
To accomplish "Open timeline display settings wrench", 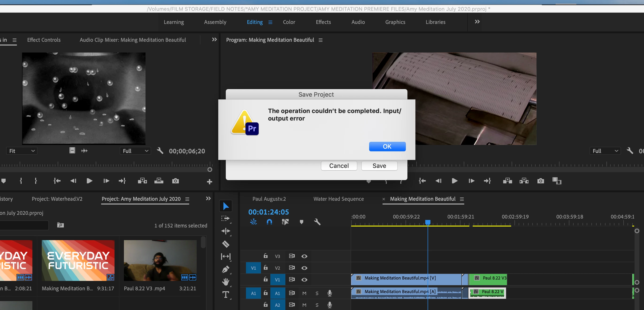I will click(317, 222).
